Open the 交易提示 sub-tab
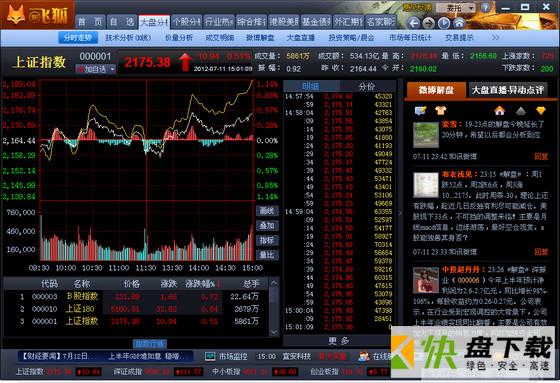This screenshot has height=383, width=560. [x=459, y=38]
